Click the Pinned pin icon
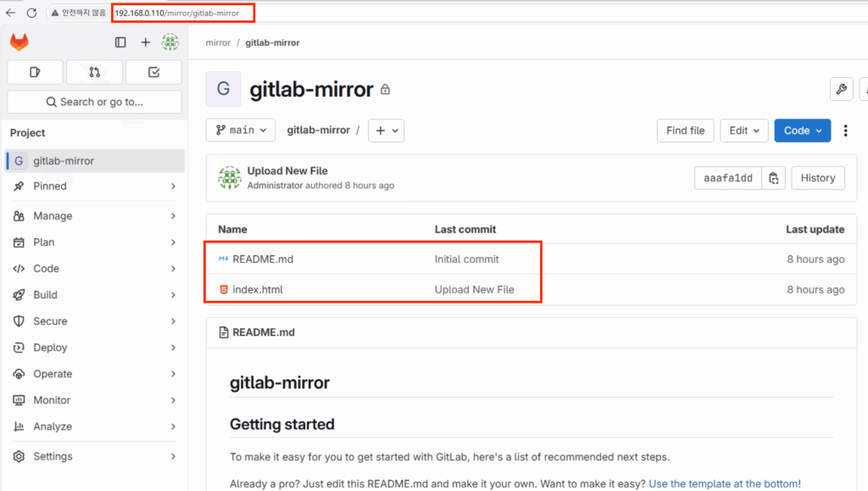This screenshot has width=868, height=491. pyautogui.click(x=19, y=186)
